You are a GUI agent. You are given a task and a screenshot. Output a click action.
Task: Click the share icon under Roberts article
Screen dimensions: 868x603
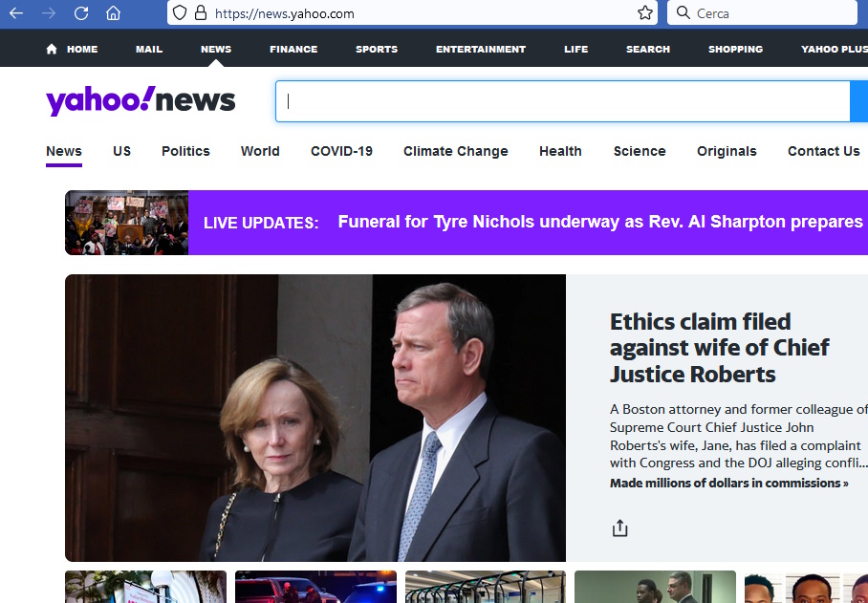point(620,528)
